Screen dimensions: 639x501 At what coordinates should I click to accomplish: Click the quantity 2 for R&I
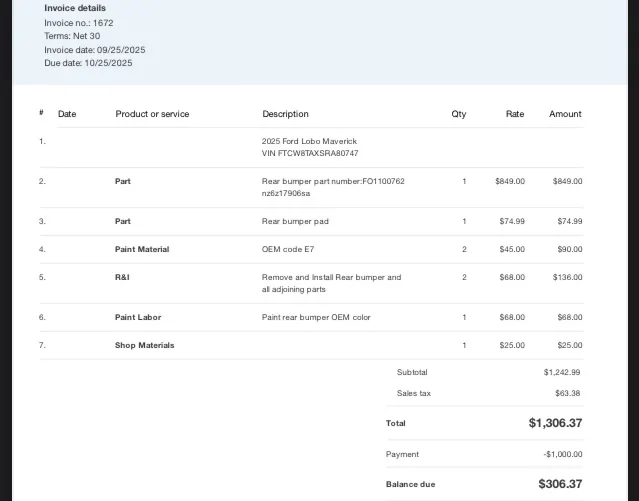(x=464, y=277)
